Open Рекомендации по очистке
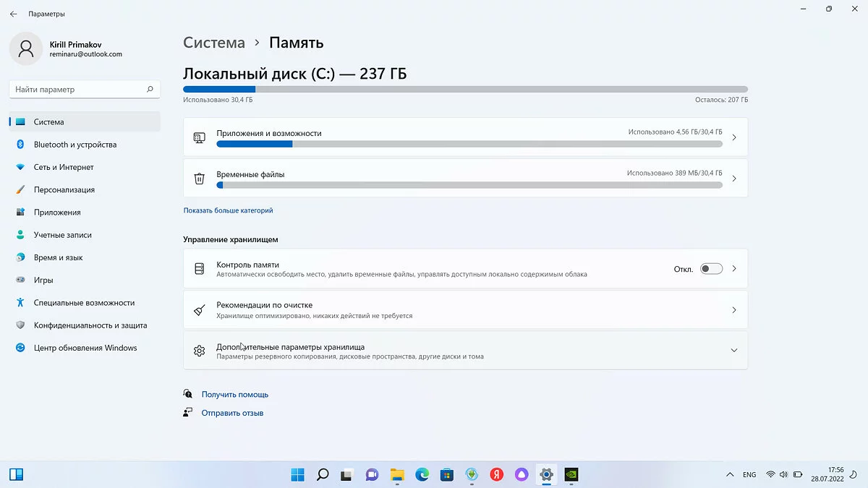868x488 pixels. 465,309
